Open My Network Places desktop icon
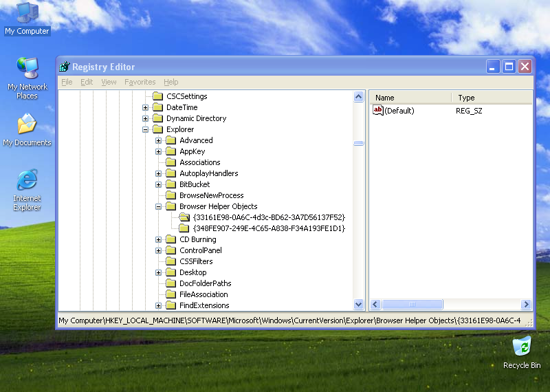Viewport: 550px width, 392px height. 27,78
